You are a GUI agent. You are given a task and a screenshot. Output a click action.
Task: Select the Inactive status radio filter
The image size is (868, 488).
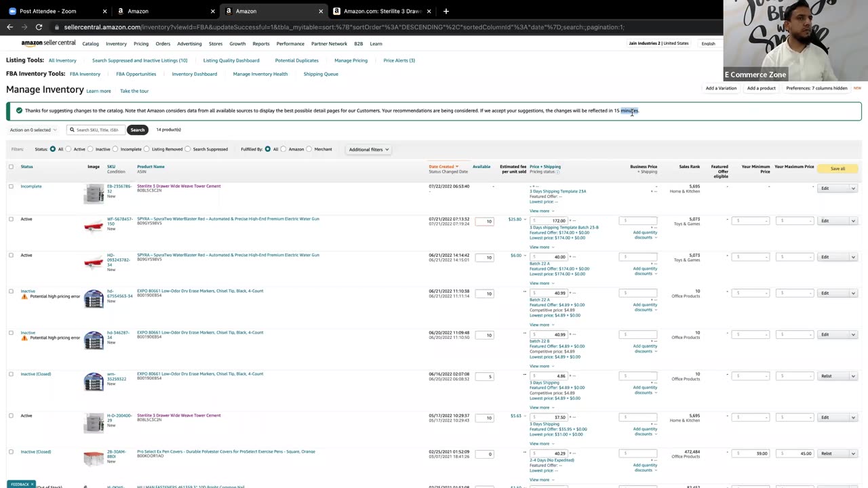(91, 149)
